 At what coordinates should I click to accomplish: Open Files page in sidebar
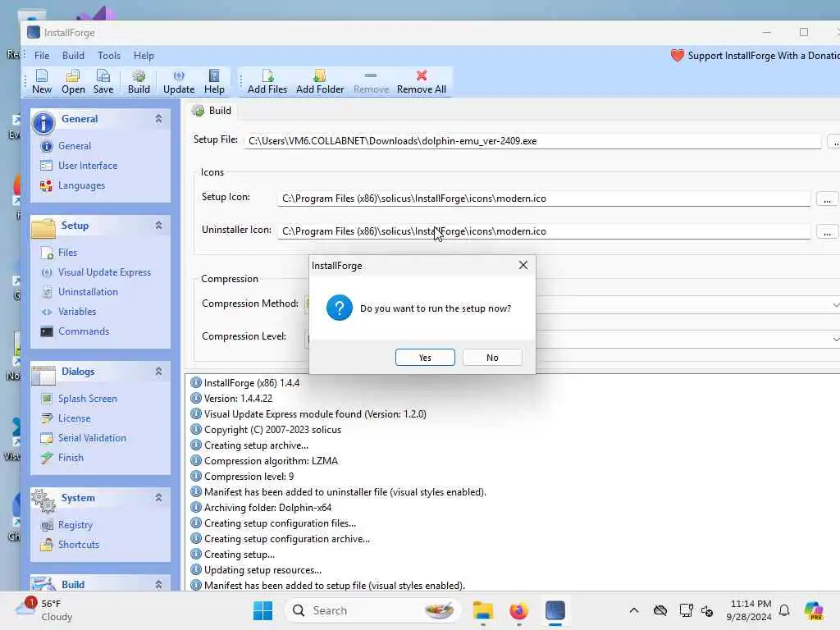[x=67, y=253]
